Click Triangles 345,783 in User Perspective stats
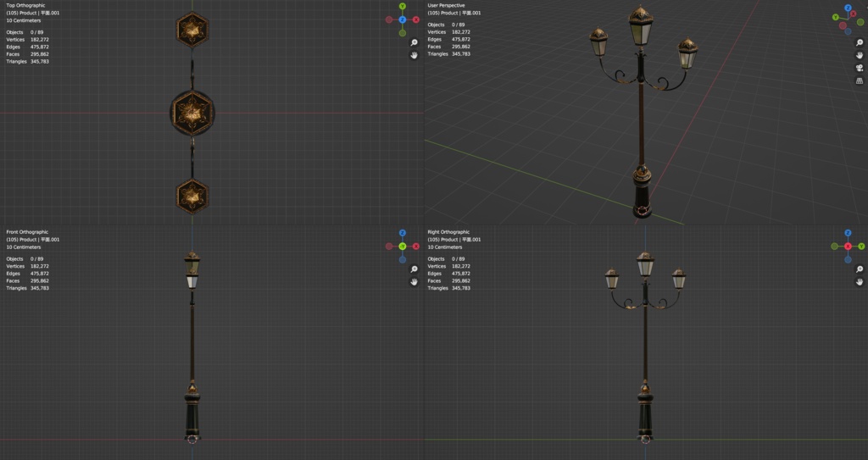This screenshot has height=460, width=868. pyautogui.click(x=449, y=53)
